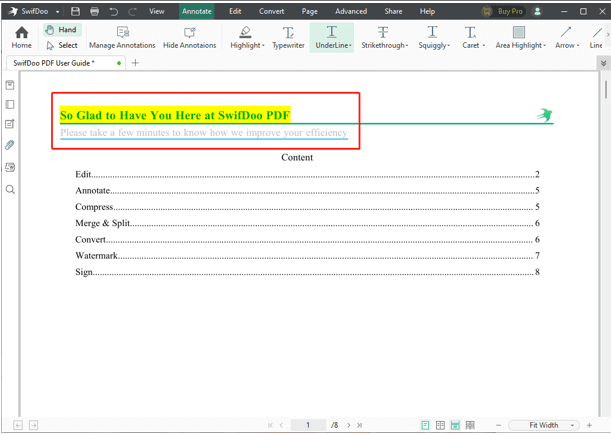
Task: Click the page number input field
Action: (308, 425)
